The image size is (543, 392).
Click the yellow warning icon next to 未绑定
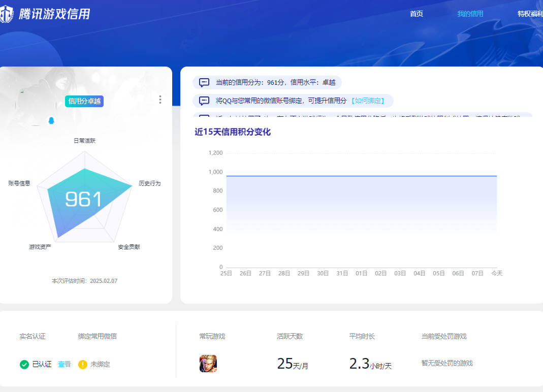pyautogui.click(x=83, y=364)
